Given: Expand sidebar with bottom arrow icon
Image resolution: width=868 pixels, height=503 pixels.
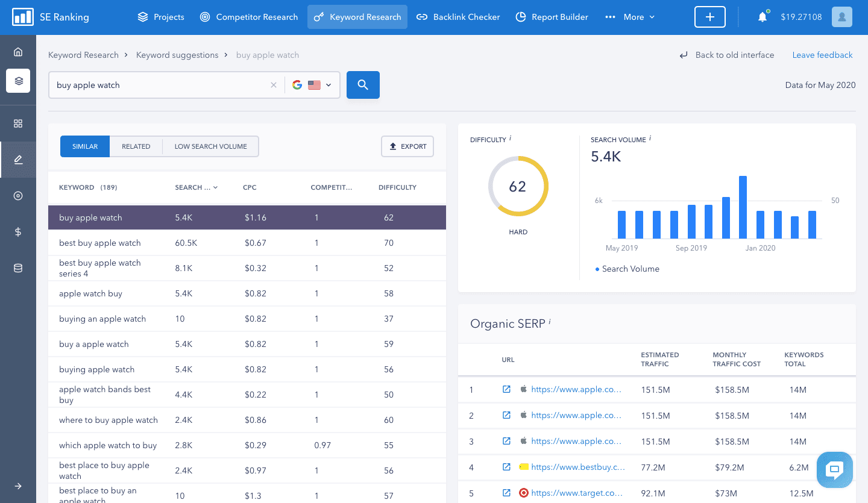Looking at the screenshot, I should (18, 486).
